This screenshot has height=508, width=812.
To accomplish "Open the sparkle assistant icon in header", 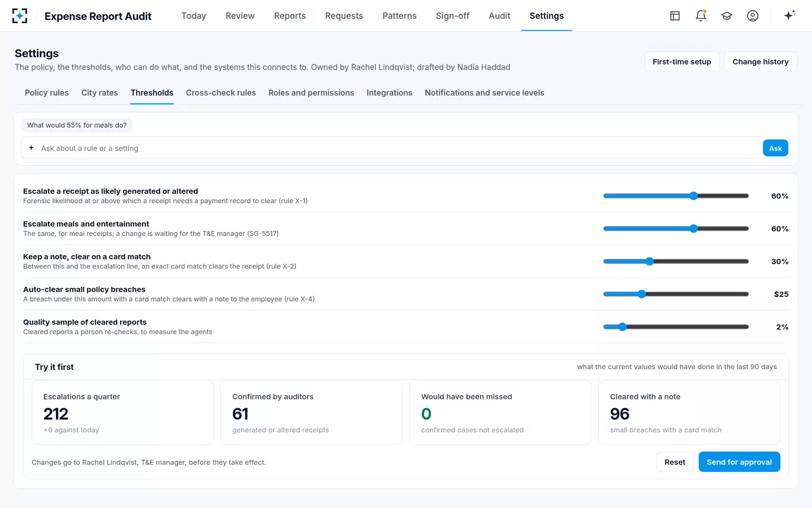I will [789, 15].
